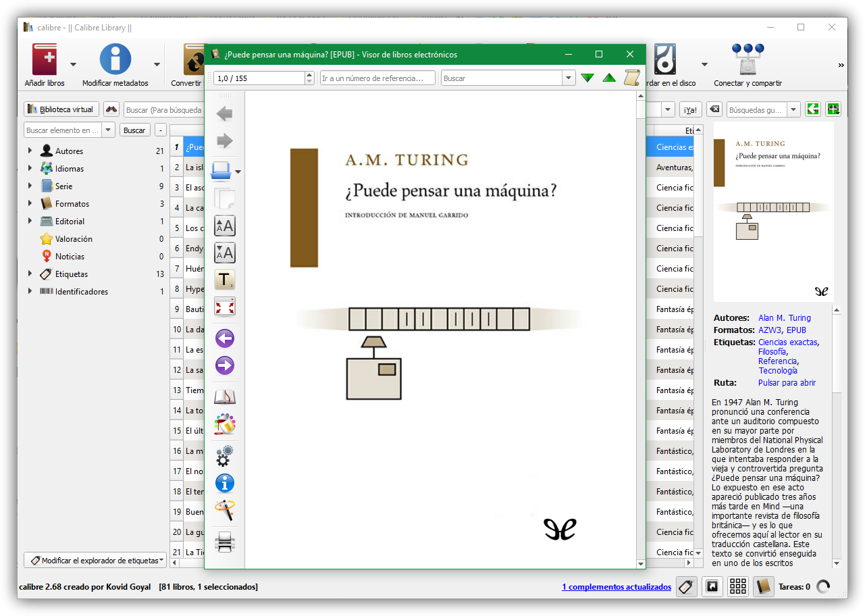Expand the Etiquetas category
The width and height of the screenshot is (865, 616).
click(30, 274)
